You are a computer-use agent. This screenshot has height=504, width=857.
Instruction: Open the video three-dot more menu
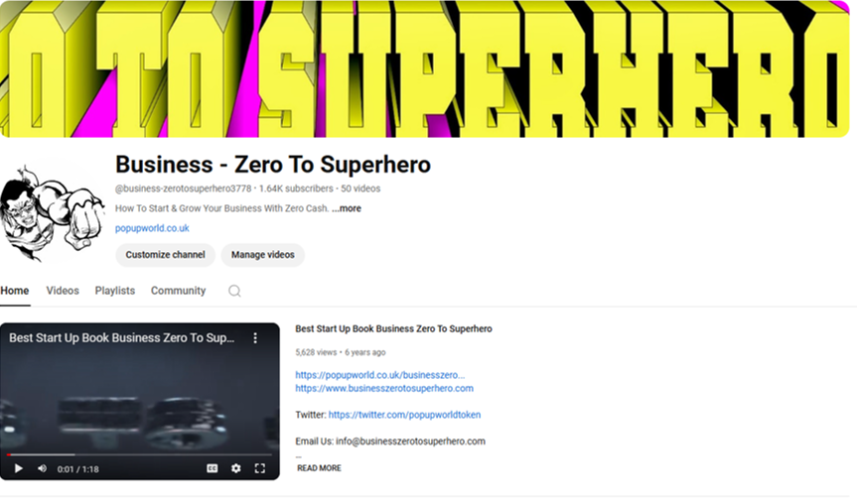255,338
